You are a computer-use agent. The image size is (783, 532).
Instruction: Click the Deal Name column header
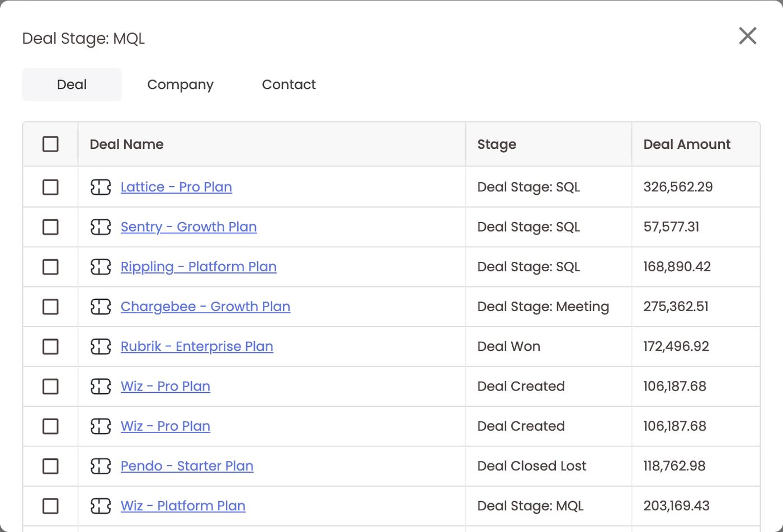pyautogui.click(x=272, y=144)
